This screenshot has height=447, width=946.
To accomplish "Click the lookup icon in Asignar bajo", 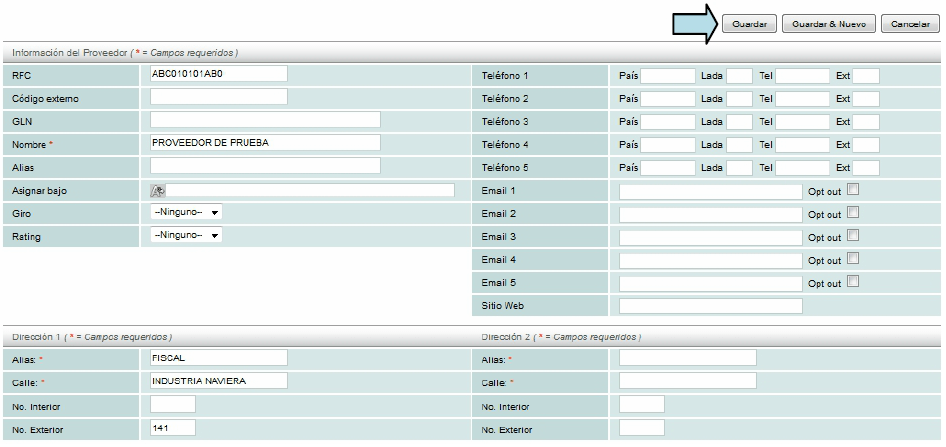I will click(157, 190).
